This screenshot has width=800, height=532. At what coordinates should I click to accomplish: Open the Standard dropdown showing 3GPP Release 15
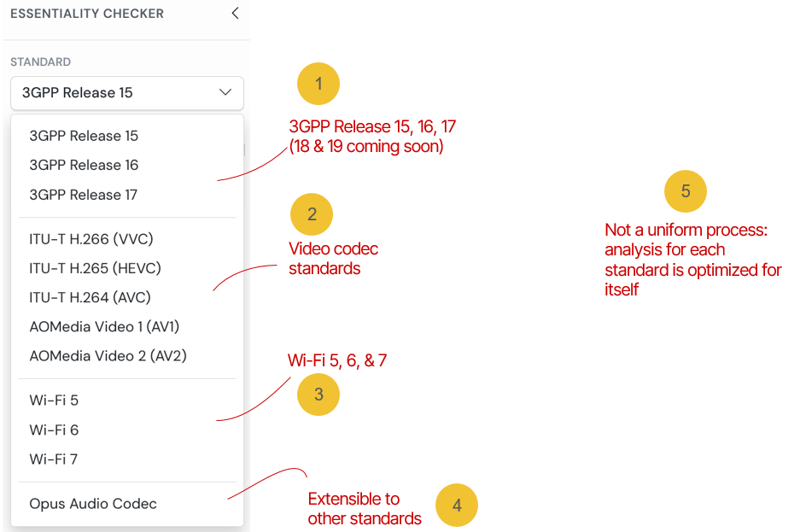click(127, 93)
